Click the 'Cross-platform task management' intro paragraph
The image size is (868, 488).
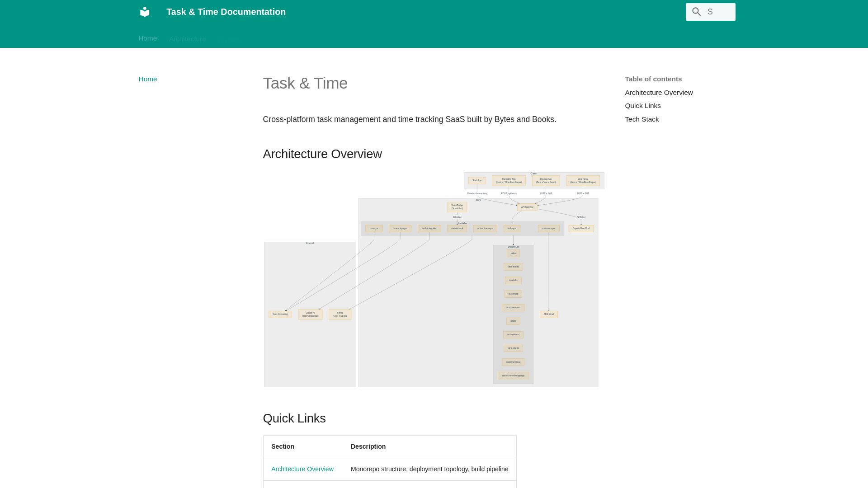(410, 119)
